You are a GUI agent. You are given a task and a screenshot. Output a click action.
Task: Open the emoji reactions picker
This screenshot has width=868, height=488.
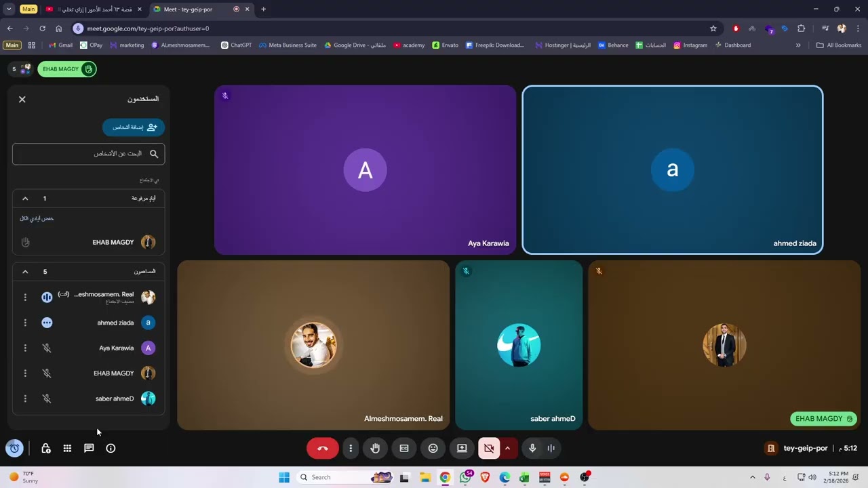click(433, 448)
